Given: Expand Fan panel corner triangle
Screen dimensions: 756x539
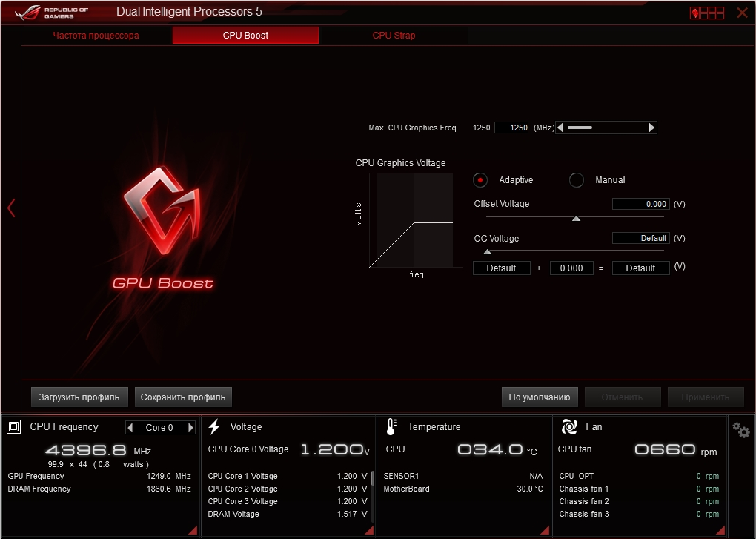Looking at the screenshot, I should 721,530.
